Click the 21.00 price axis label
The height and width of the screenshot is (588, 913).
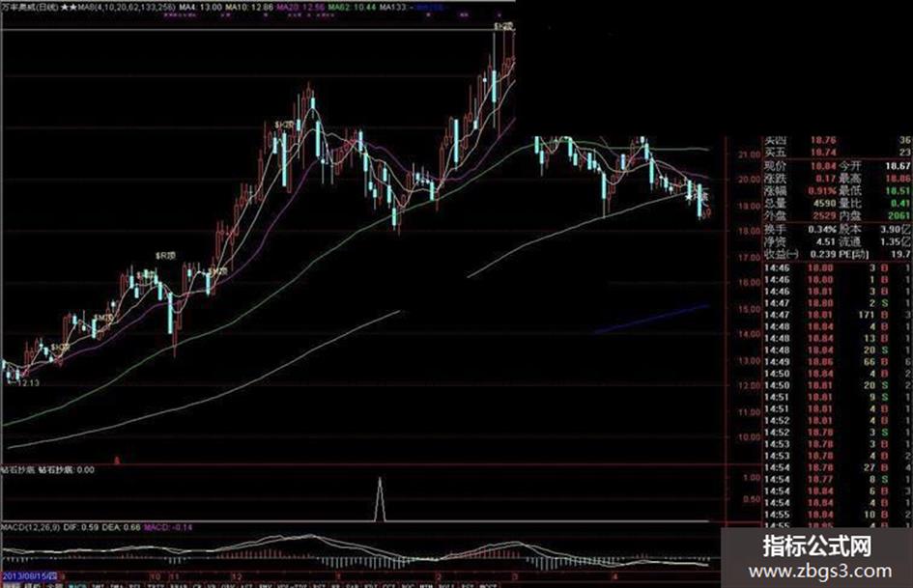[x=749, y=154]
